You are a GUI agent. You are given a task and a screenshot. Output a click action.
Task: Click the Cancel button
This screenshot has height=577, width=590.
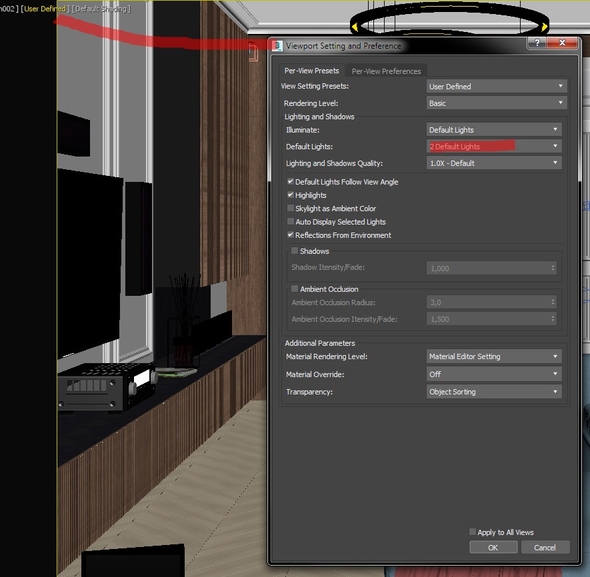[545, 547]
